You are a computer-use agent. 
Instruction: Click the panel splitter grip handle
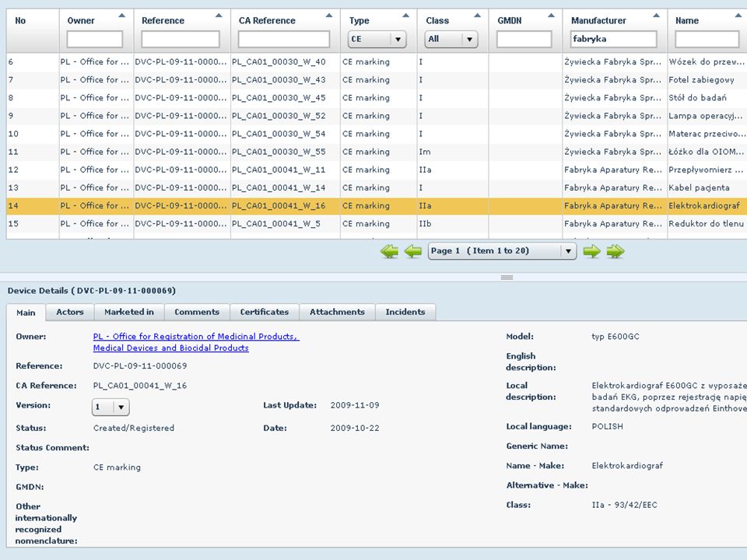click(x=507, y=277)
